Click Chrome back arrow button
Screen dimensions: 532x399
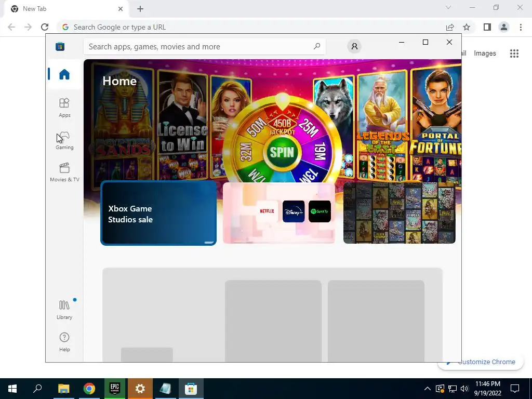tap(11, 27)
